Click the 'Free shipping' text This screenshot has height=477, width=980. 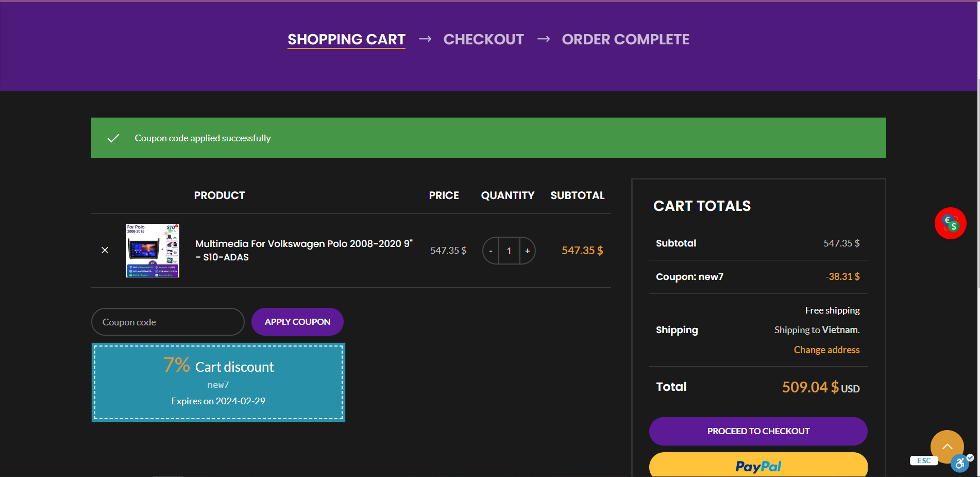[x=832, y=310]
